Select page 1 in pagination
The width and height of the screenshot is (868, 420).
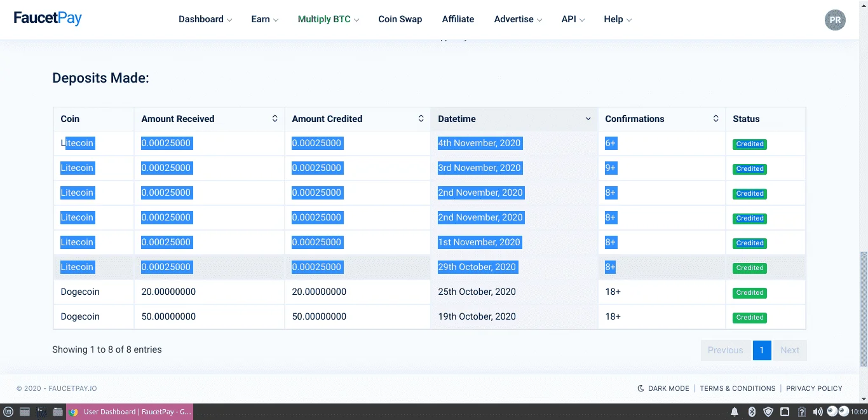pos(762,350)
